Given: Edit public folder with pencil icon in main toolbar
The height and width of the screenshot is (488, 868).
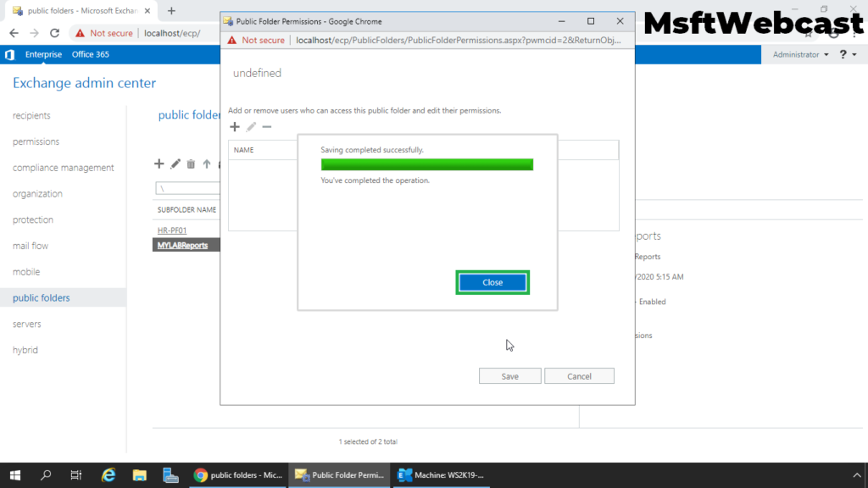Looking at the screenshot, I should [175, 164].
